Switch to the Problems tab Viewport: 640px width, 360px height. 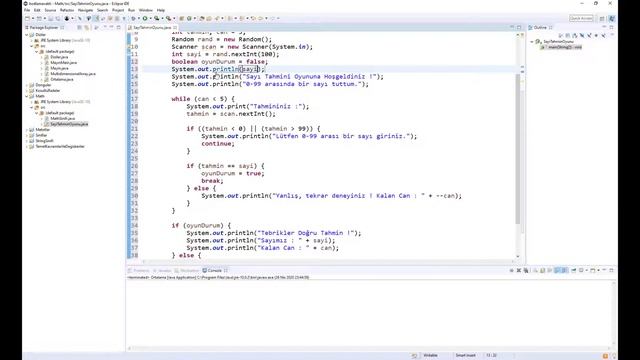pos(139,271)
